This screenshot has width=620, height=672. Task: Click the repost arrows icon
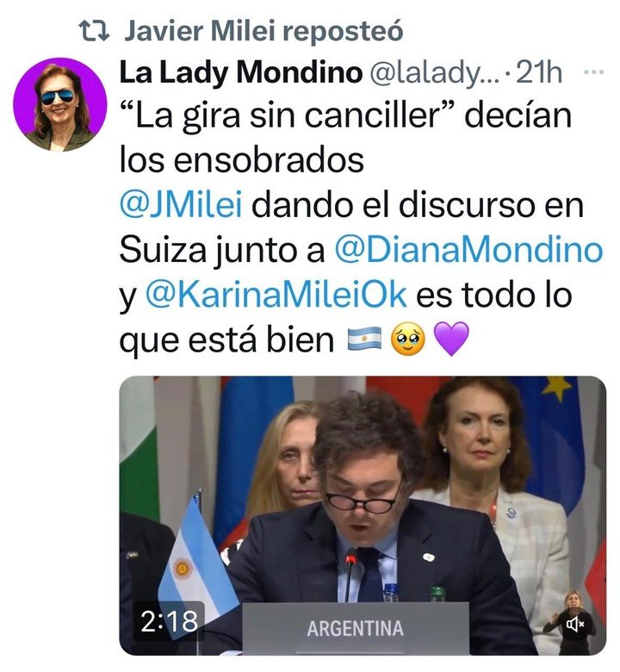point(95,31)
